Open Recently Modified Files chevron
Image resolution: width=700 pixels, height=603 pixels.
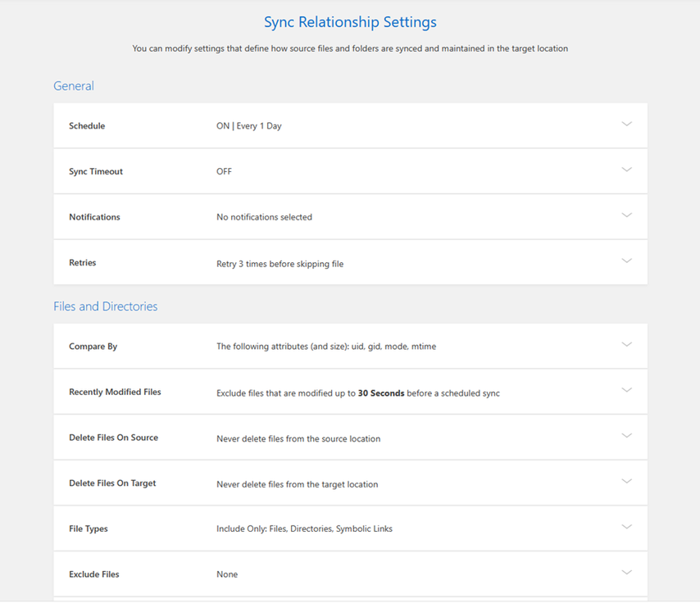pyautogui.click(x=626, y=391)
